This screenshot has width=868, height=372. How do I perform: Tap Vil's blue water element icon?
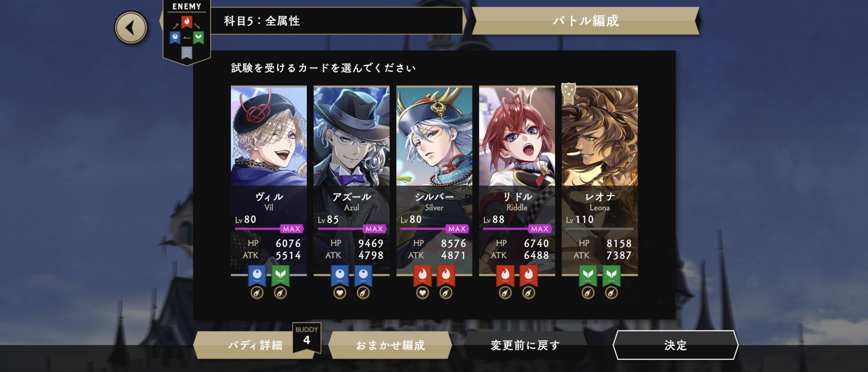pos(257,276)
